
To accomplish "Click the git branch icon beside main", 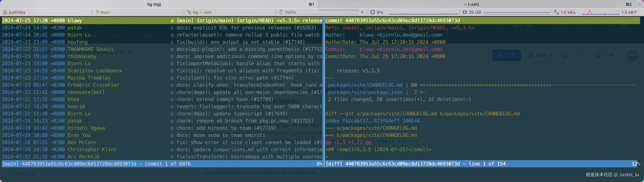I will [x=97, y=12].
